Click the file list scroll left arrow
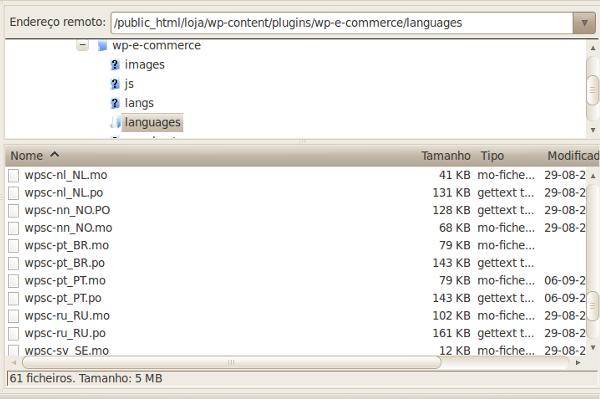Image resolution: width=600 pixels, height=399 pixels. tap(14, 362)
